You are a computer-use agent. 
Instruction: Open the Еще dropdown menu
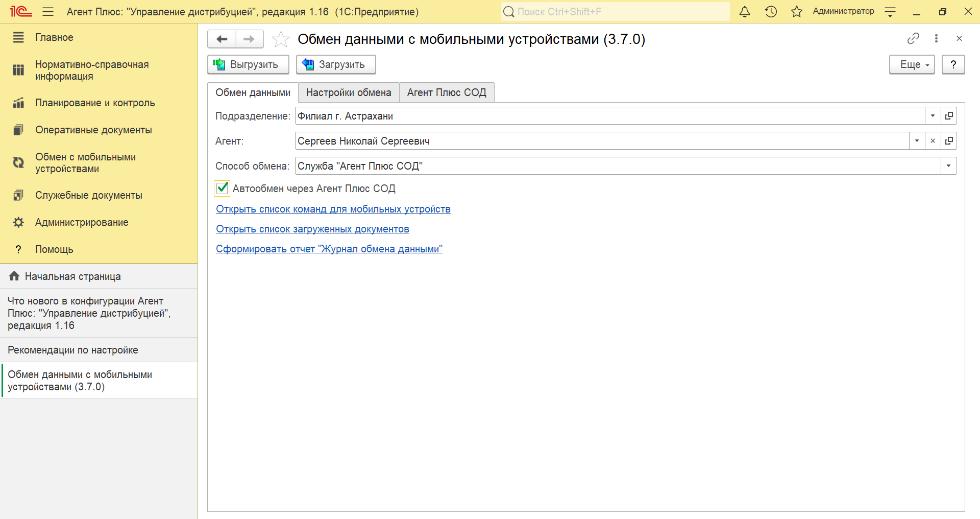tap(912, 64)
